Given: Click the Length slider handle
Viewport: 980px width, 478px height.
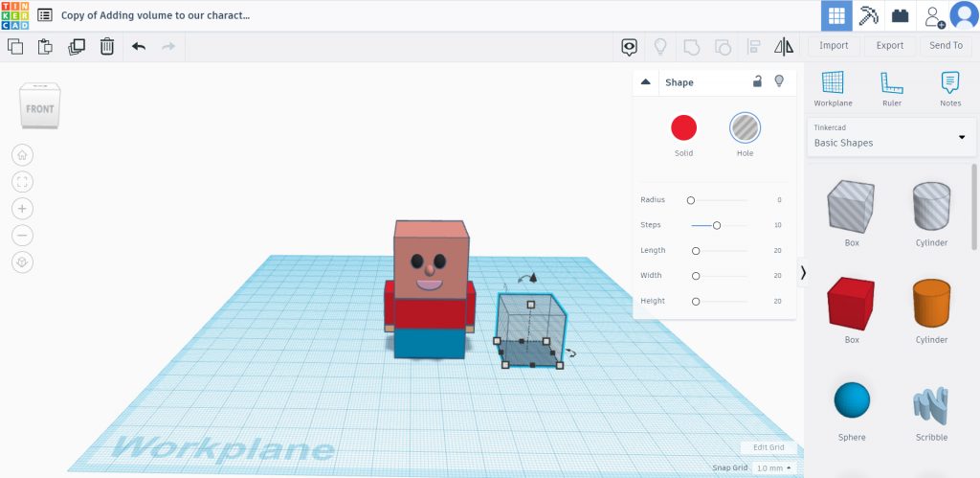Looking at the screenshot, I should point(696,251).
